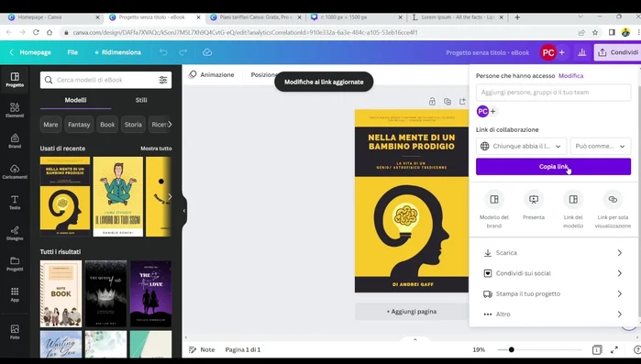Show next recently used templates arrow
This screenshot has height=364, width=641.
pyautogui.click(x=170, y=196)
